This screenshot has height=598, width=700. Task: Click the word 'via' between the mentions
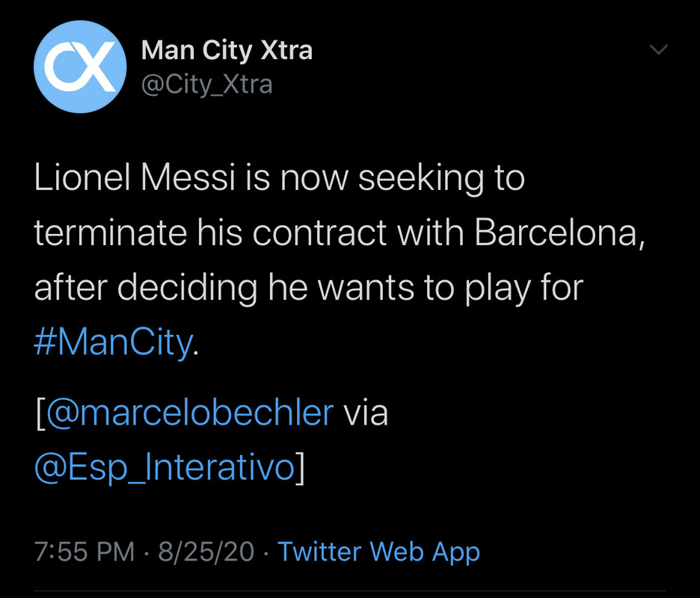click(366, 413)
